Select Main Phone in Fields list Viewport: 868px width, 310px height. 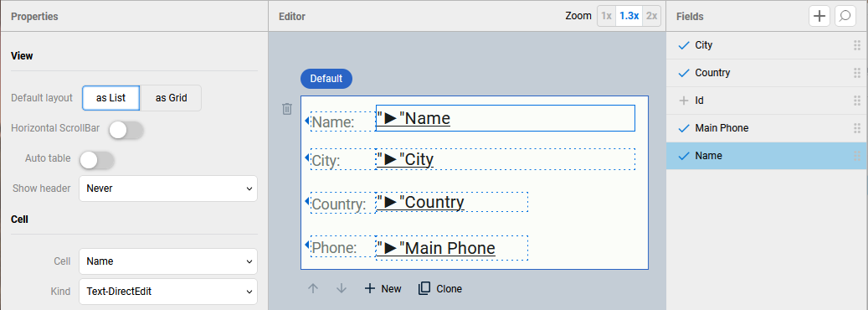tap(767, 128)
